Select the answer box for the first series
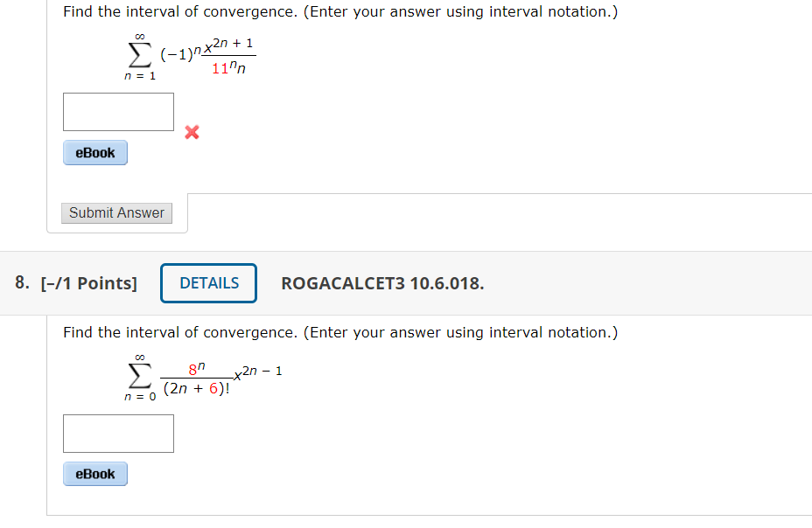The height and width of the screenshot is (528, 812). click(118, 111)
